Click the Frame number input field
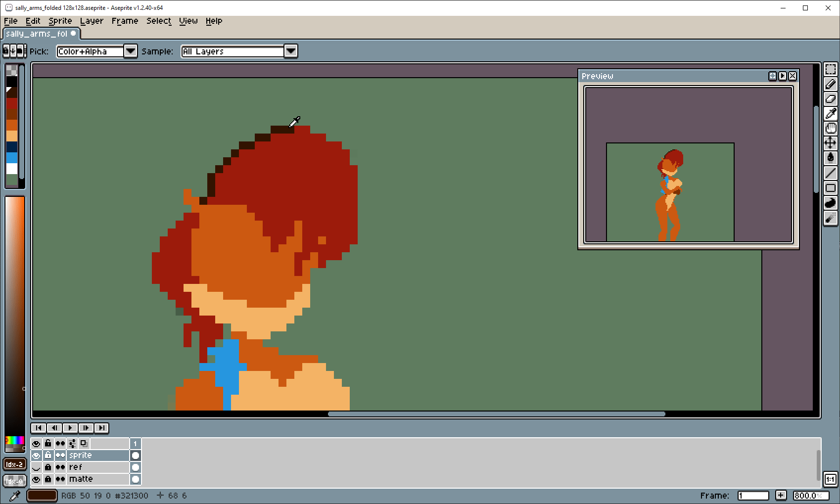The image size is (840, 504). point(753,496)
